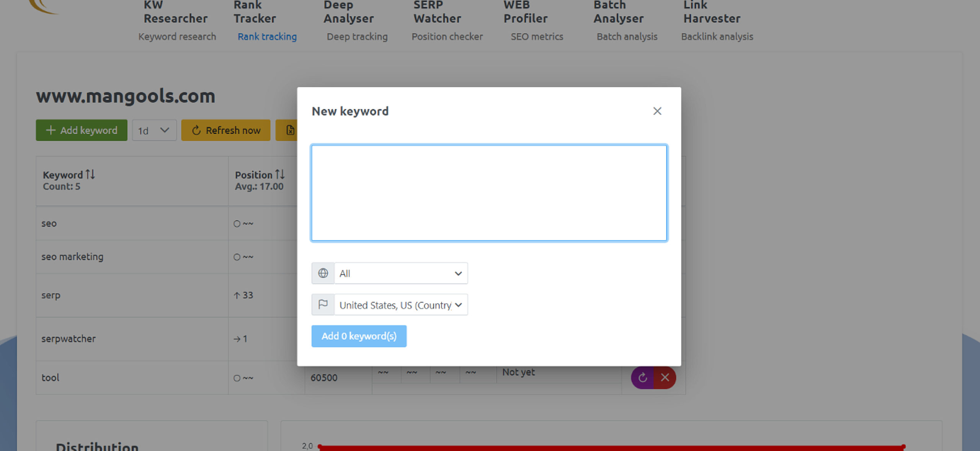
Task: Click the globe icon beside All dropdown
Action: (323, 273)
